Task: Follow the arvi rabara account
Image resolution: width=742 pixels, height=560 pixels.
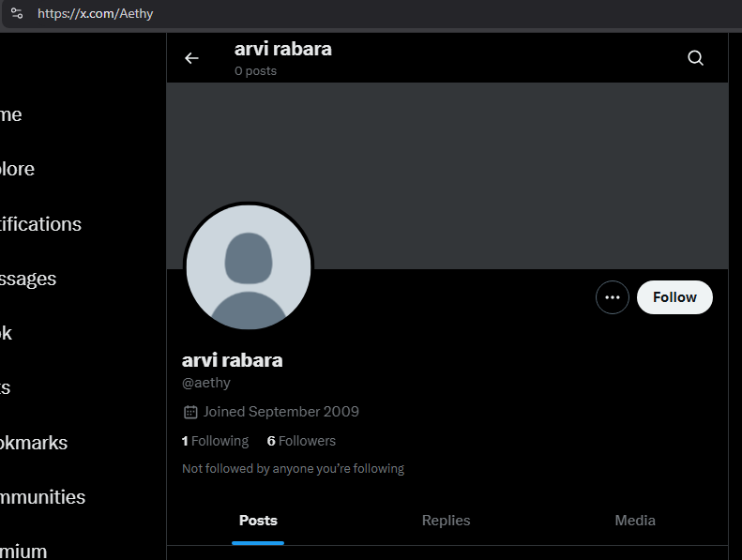Action: click(x=674, y=297)
